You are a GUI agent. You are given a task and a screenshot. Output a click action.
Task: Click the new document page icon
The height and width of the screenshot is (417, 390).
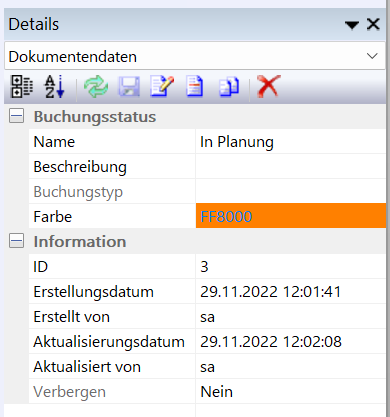click(x=195, y=87)
